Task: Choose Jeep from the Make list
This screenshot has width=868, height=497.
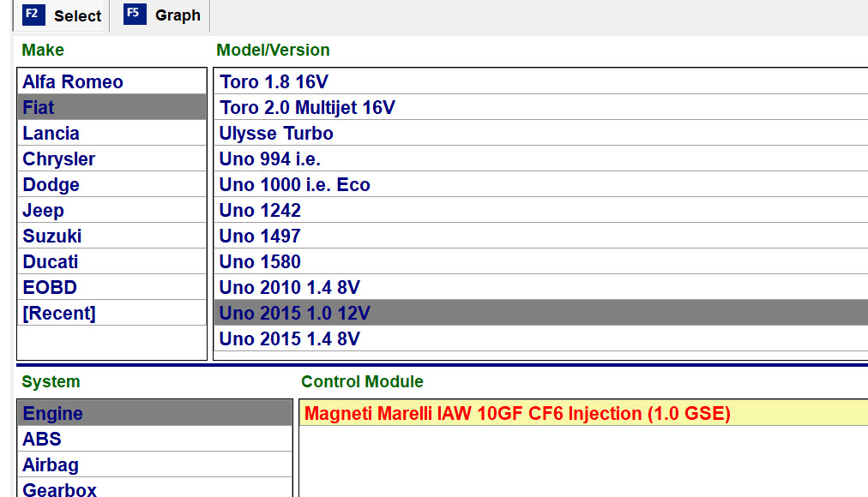Action: pos(112,210)
